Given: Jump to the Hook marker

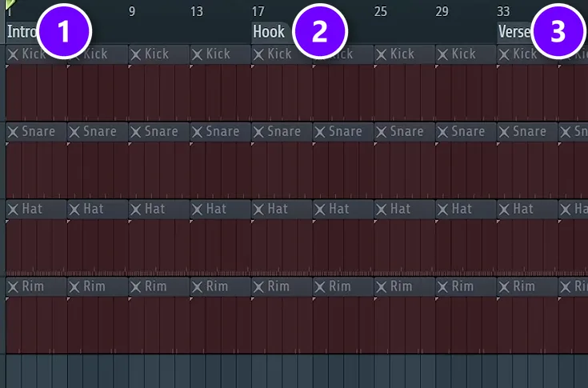Looking at the screenshot, I should click(x=270, y=32).
